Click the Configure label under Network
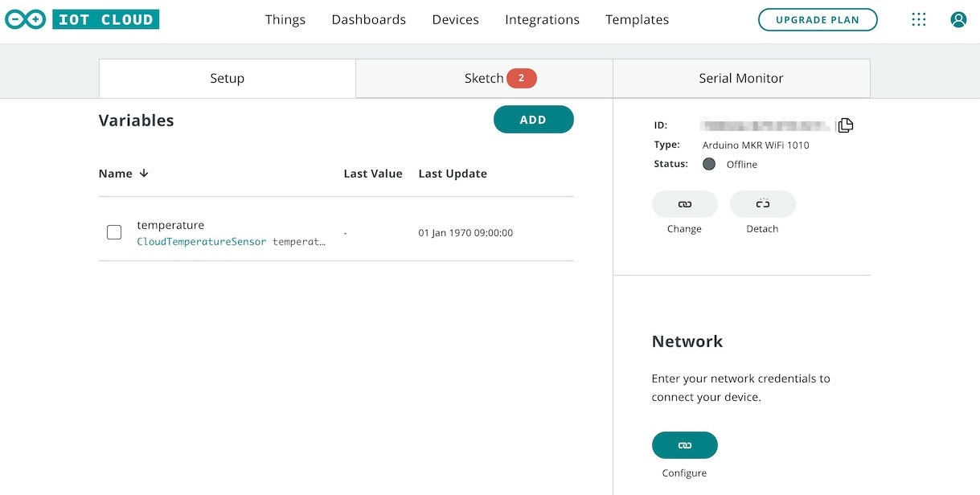980x495 pixels. pyautogui.click(x=684, y=473)
